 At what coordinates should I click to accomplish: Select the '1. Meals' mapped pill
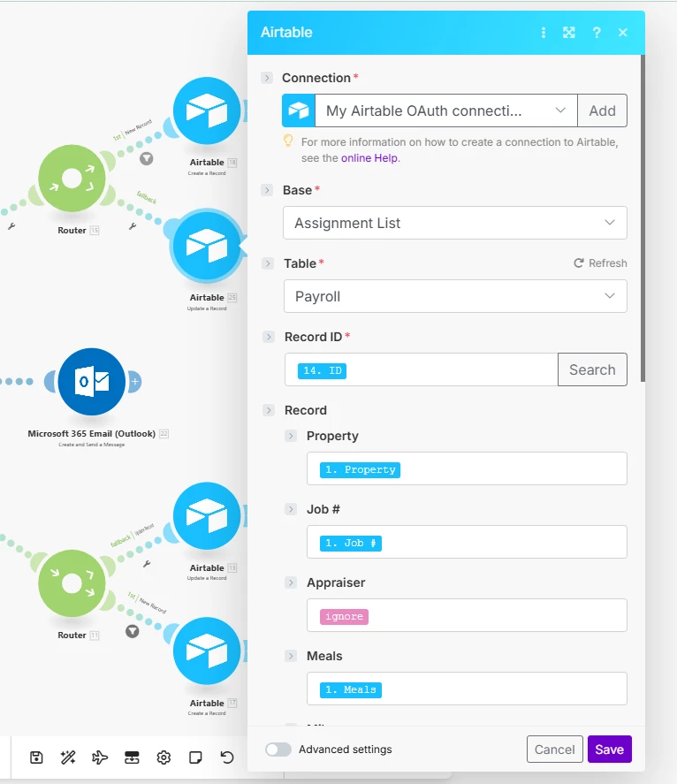point(351,690)
